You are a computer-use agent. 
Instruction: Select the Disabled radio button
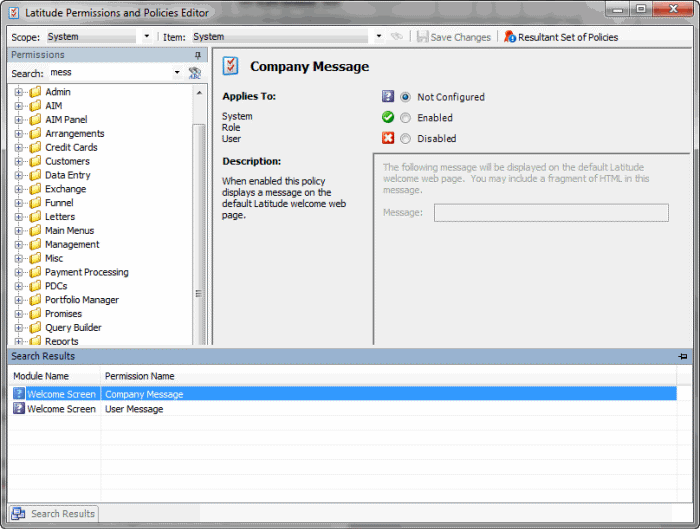pyautogui.click(x=405, y=139)
